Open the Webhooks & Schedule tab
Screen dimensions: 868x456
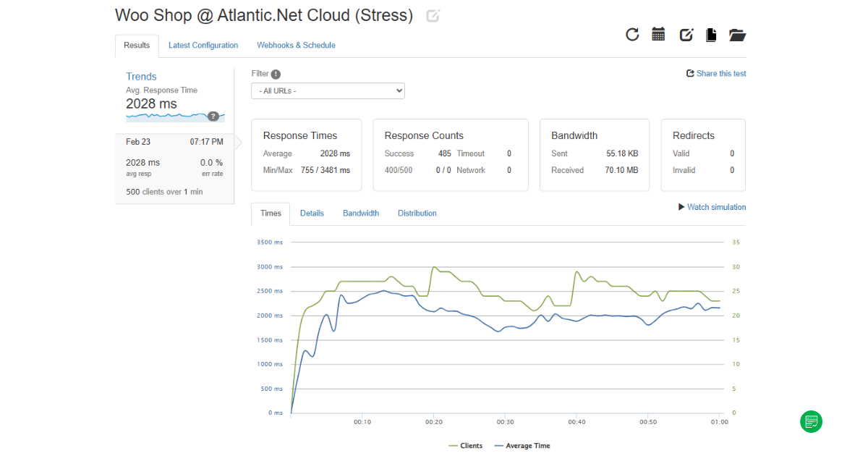click(x=296, y=46)
